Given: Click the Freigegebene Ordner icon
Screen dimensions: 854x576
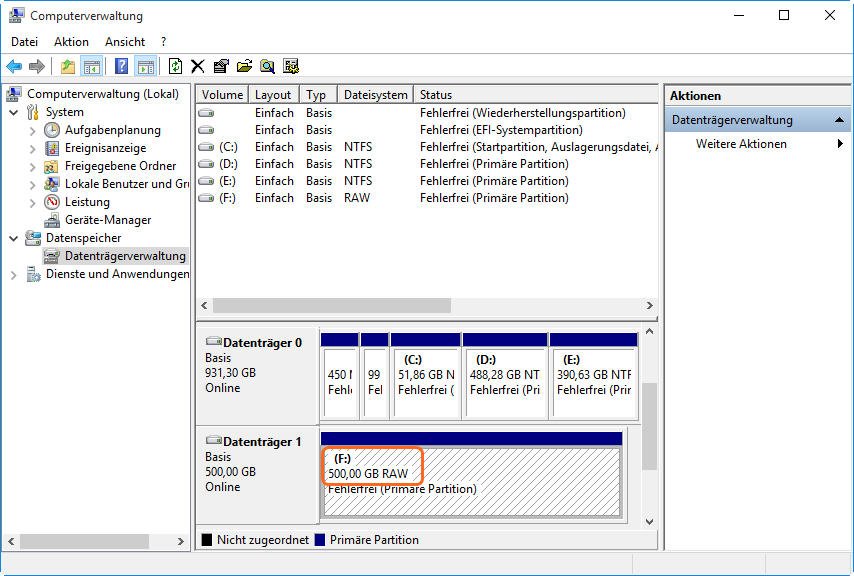Looking at the screenshot, I should (x=51, y=166).
